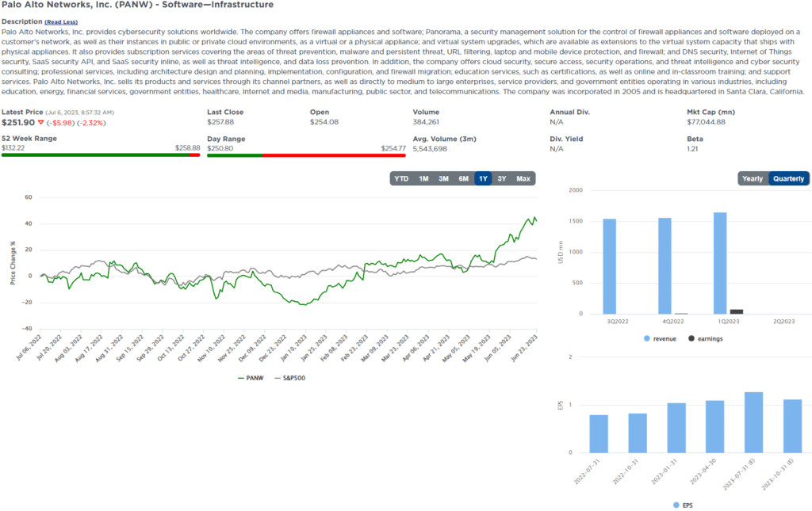812x511 pixels.
Task: Click the 2022-10-31 EPS bar
Action: pyautogui.click(x=638, y=433)
